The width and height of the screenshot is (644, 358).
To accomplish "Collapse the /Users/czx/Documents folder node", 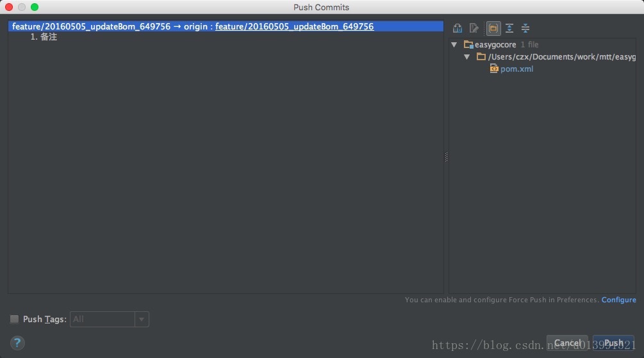I will coord(467,56).
